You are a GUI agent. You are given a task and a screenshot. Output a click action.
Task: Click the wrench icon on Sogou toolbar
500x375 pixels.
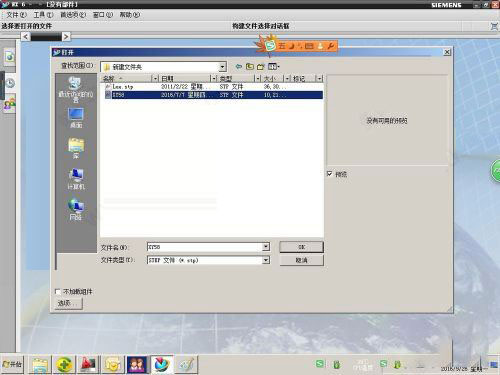click(330, 46)
